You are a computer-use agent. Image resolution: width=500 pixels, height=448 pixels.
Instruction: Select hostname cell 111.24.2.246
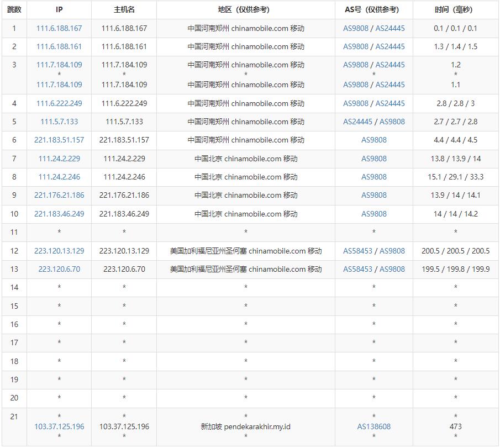[x=124, y=177]
